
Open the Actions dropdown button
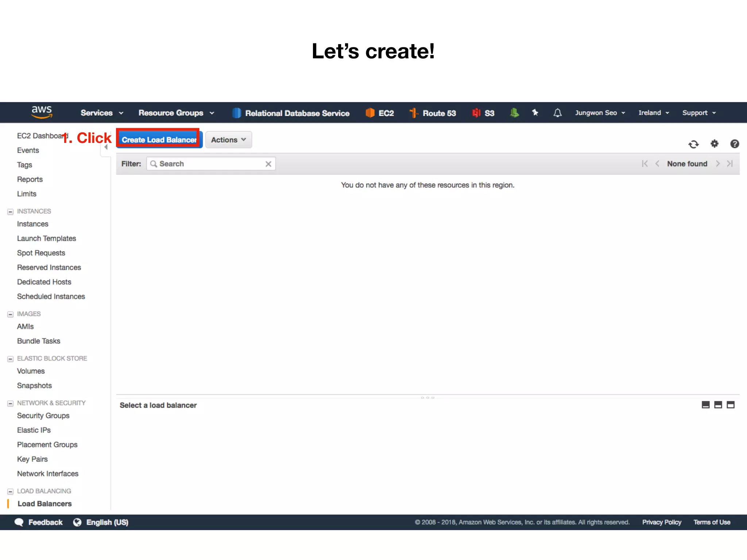click(229, 140)
